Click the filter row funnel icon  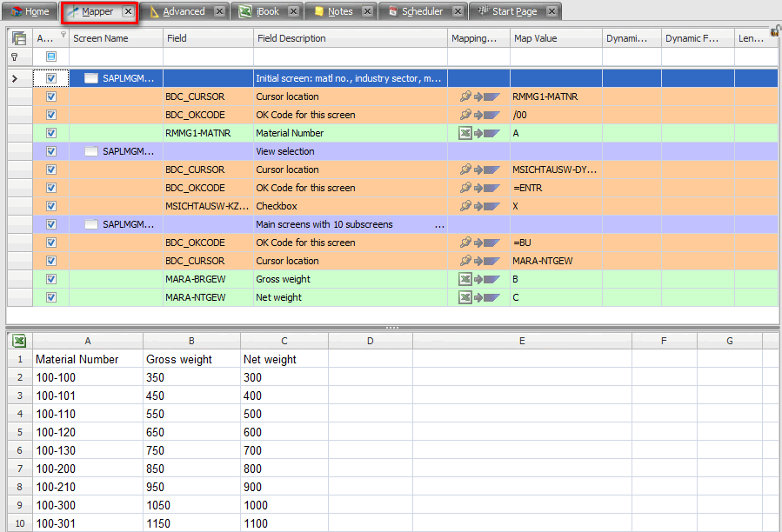15,57
